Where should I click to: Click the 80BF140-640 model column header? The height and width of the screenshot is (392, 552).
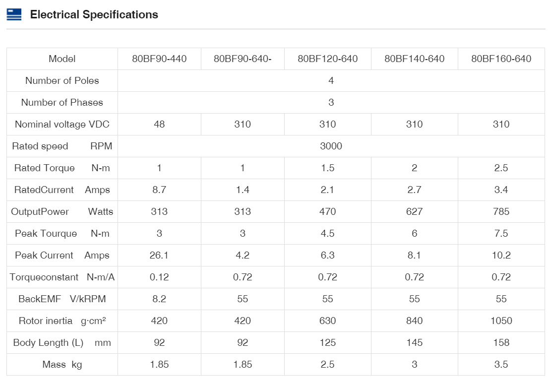[x=414, y=59]
